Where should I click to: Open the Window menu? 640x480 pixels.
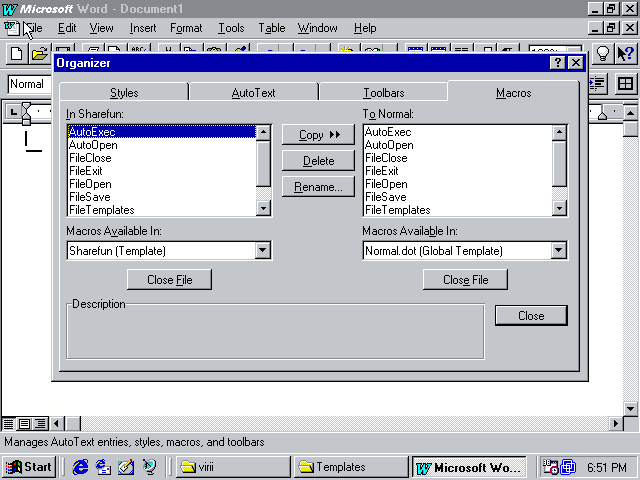pyautogui.click(x=318, y=28)
